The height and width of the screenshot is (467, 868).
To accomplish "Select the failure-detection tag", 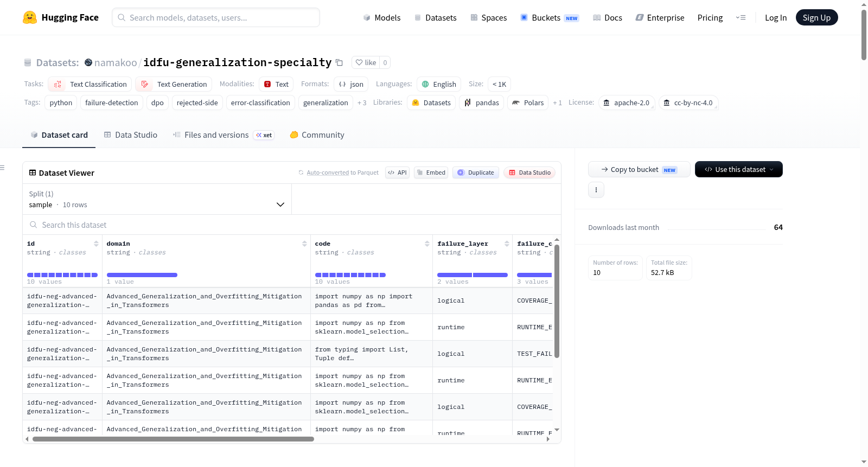I will click(x=112, y=103).
